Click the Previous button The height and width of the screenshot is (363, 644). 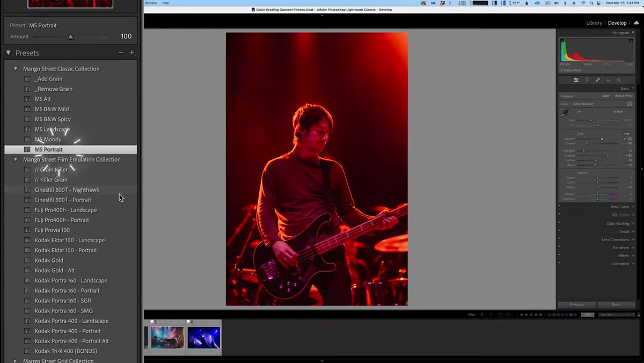click(x=577, y=304)
